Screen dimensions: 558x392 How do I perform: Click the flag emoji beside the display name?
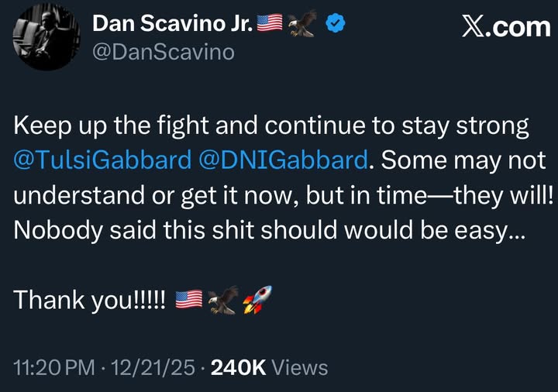click(x=269, y=25)
